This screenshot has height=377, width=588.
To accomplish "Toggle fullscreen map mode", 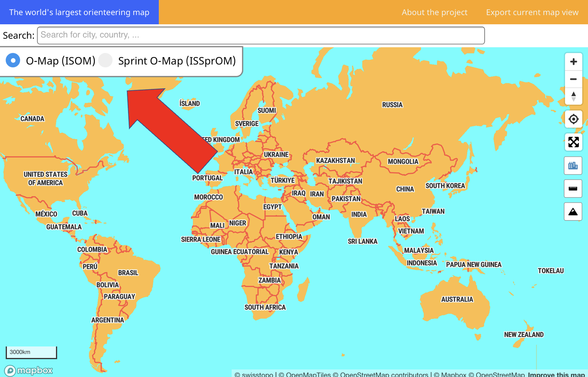I will pos(573,142).
